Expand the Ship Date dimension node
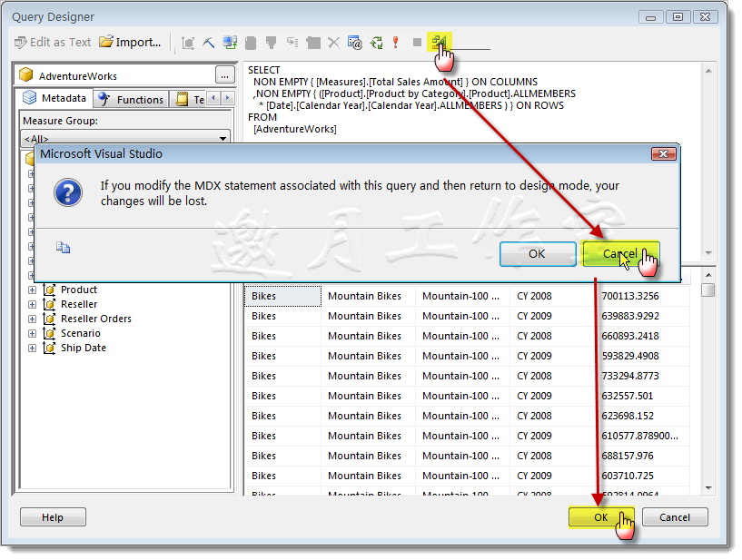The image size is (742, 560). (32, 349)
